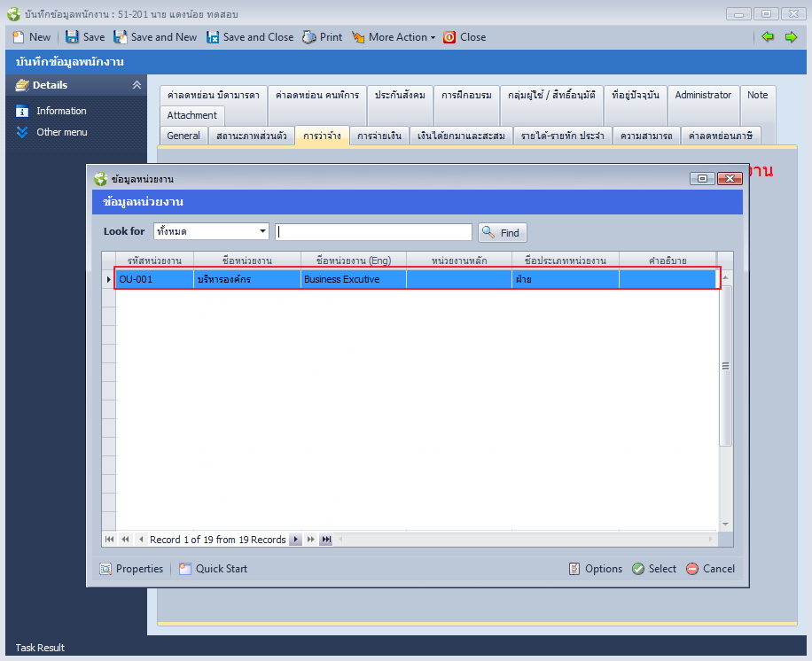Sort by ชื่อประเภทหน่วยงาน column header
The image size is (812, 661).
point(566,261)
